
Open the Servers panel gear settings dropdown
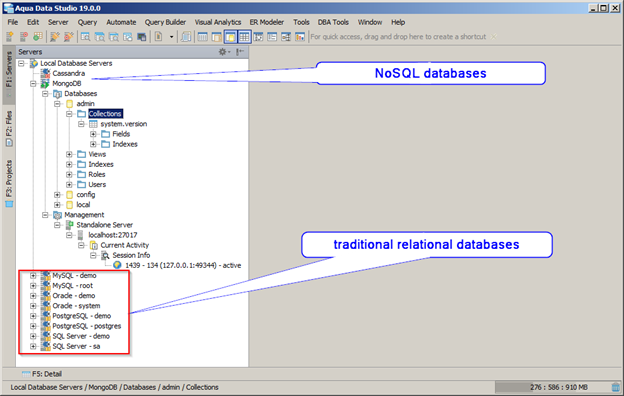[224, 52]
